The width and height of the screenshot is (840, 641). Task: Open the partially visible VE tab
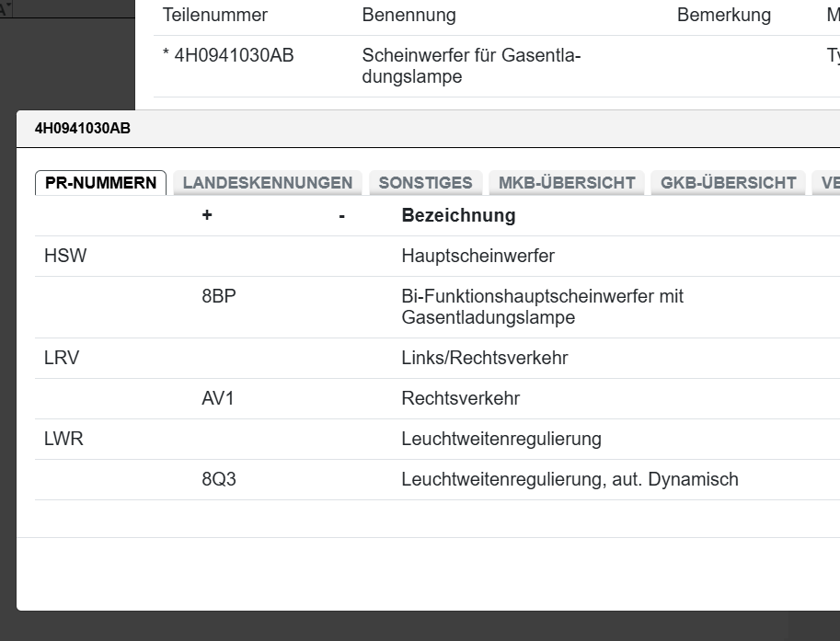(831, 182)
